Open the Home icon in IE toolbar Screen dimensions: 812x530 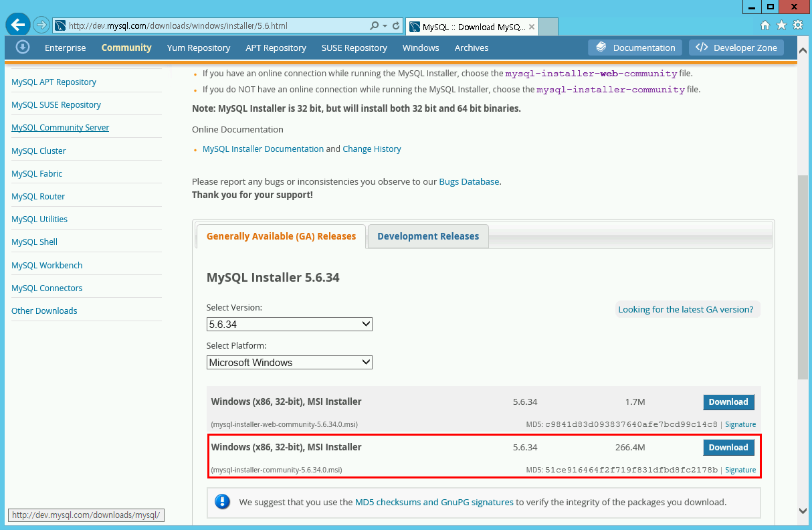coord(765,25)
